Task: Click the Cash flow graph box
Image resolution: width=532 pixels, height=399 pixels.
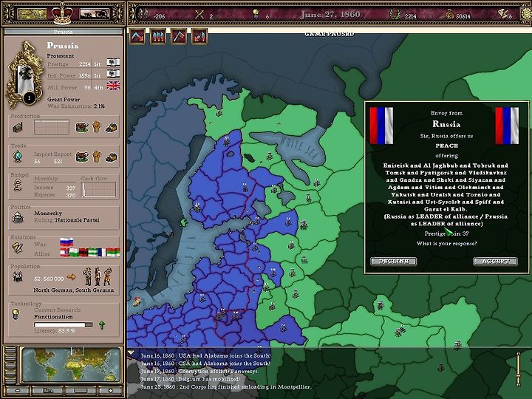Action: pos(99,189)
